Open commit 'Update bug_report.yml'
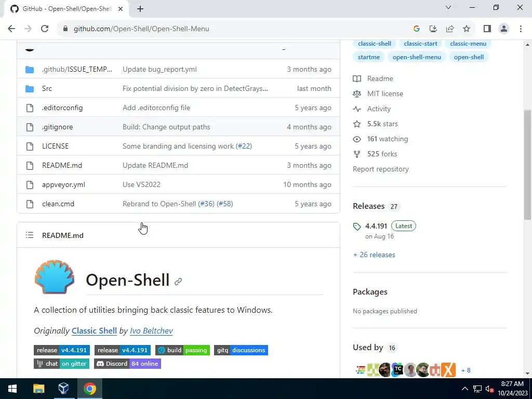 pyautogui.click(x=159, y=69)
